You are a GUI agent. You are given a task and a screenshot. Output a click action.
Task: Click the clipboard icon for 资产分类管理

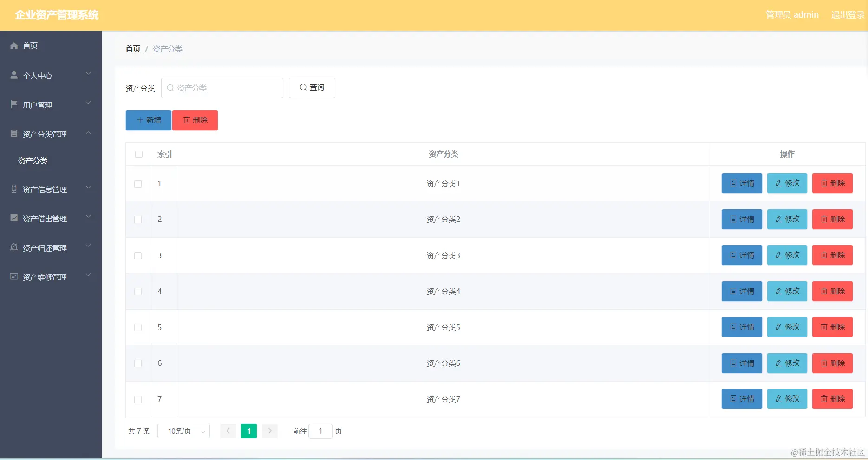point(14,134)
